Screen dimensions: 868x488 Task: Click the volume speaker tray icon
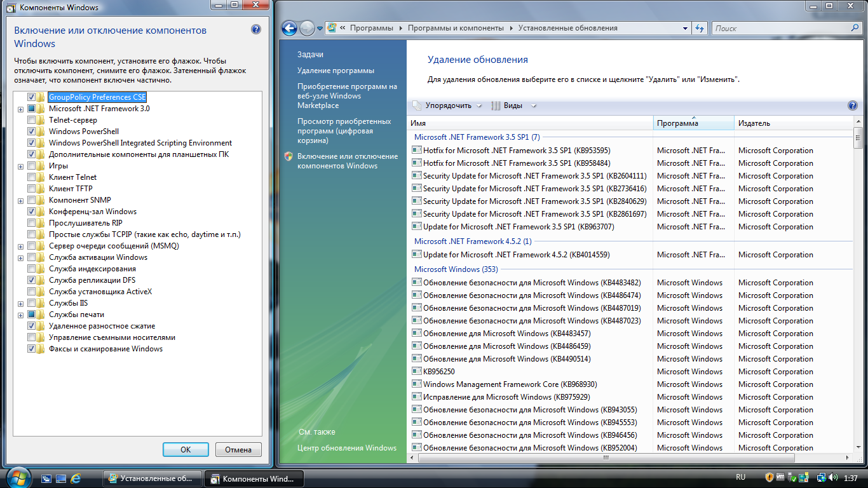pos(833,477)
